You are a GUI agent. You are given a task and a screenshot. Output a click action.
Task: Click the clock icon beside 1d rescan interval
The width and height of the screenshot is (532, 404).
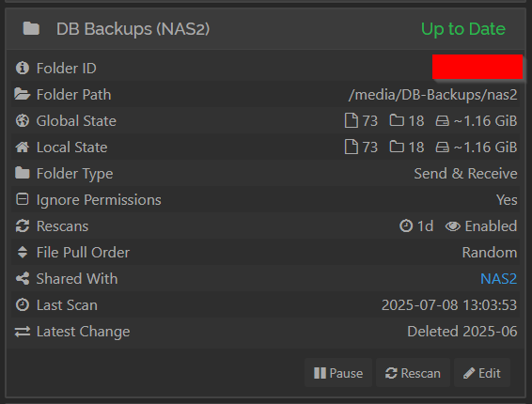406,225
